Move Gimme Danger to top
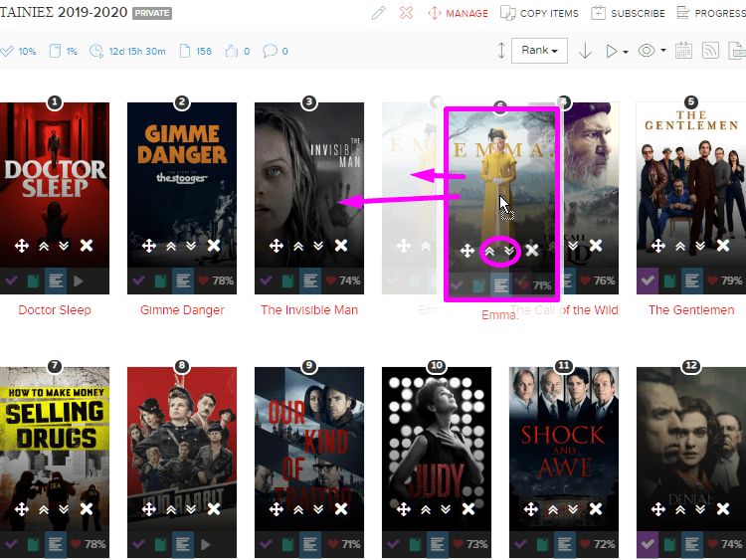746x560 pixels. point(171,246)
